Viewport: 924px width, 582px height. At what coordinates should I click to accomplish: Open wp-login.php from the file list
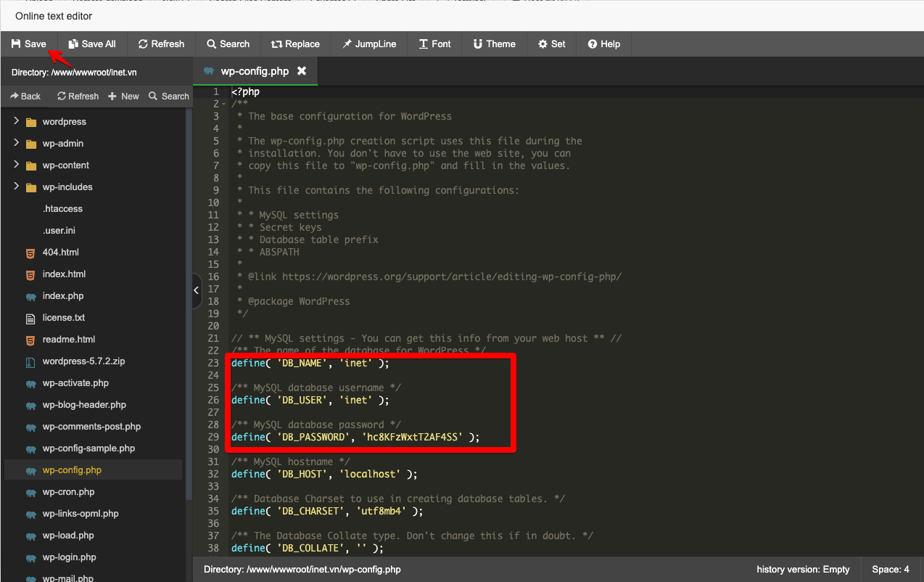(x=69, y=557)
